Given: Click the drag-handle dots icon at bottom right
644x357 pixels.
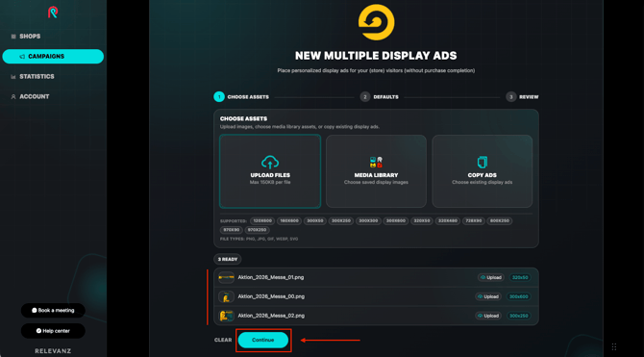Looking at the screenshot, I should [x=614, y=346].
